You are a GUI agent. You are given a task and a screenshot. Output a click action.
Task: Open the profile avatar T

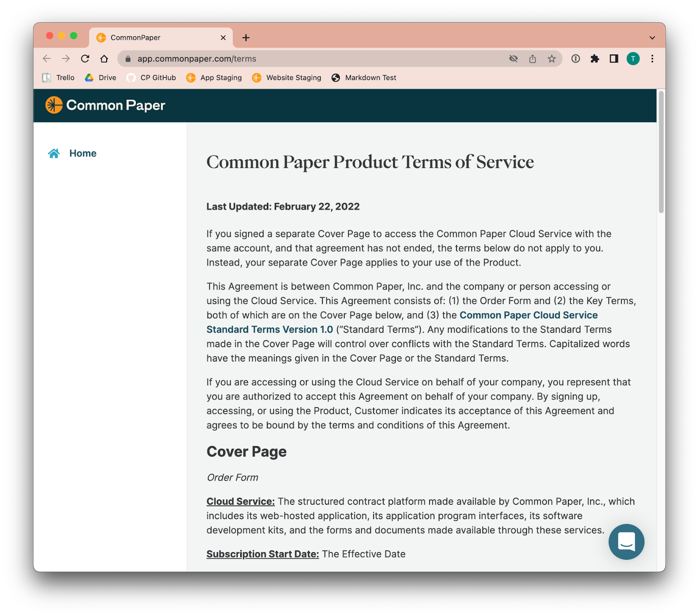click(633, 59)
